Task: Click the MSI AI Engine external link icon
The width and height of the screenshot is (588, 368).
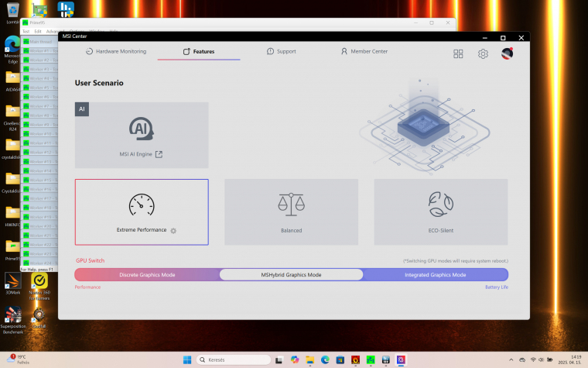Action: (x=159, y=154)
